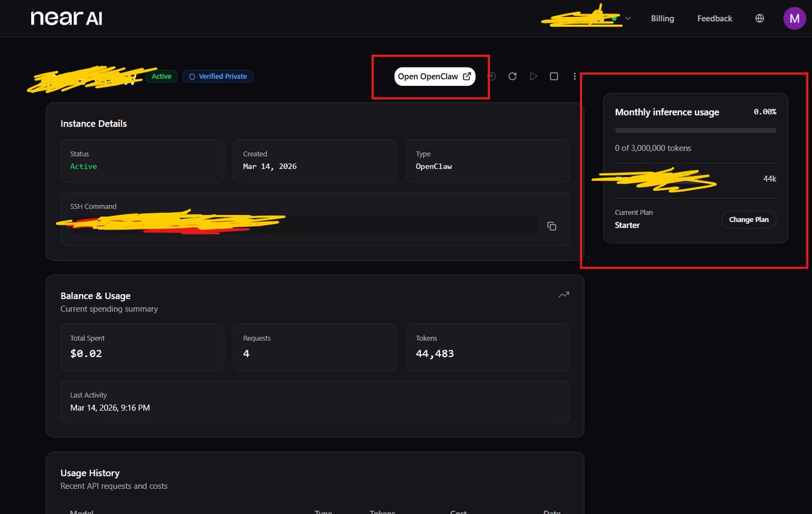
Task: Click the trend chart icon in Balance & Usage
Action: pyautogui.click(x=564, y=295)
